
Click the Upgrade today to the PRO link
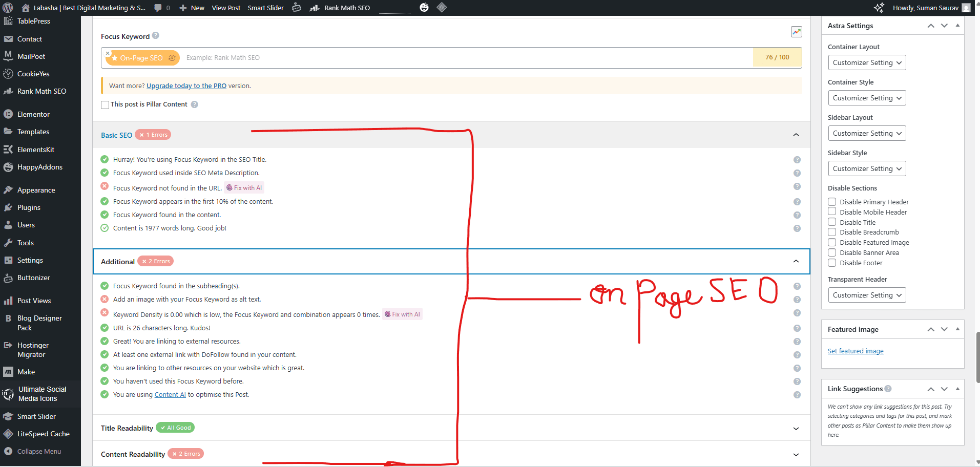pyautogui.click(x=186, y=86)
